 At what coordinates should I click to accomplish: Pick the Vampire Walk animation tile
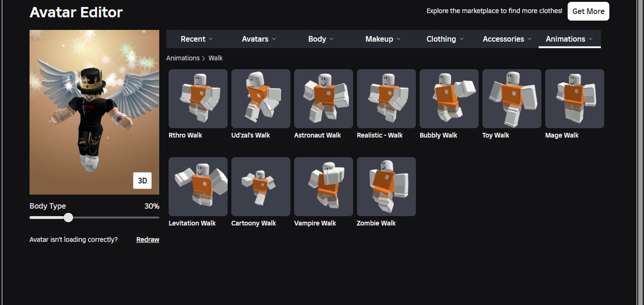(x=324, y=187)
